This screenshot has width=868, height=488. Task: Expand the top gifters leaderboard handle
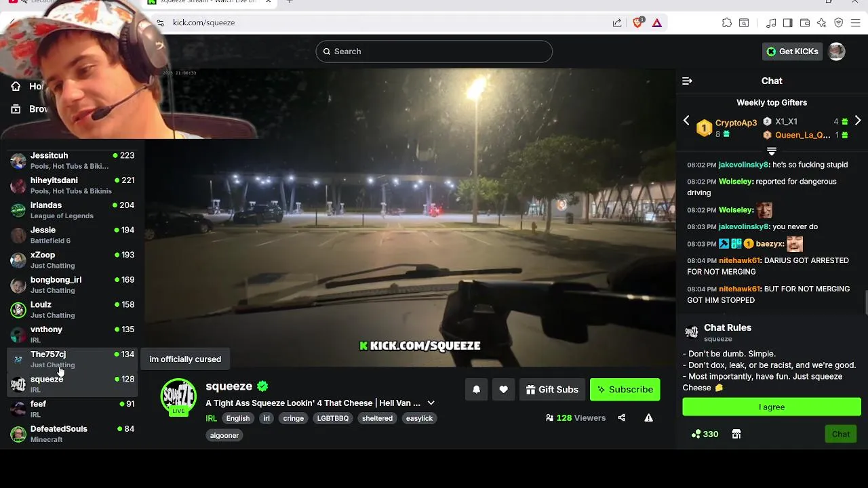772,150
